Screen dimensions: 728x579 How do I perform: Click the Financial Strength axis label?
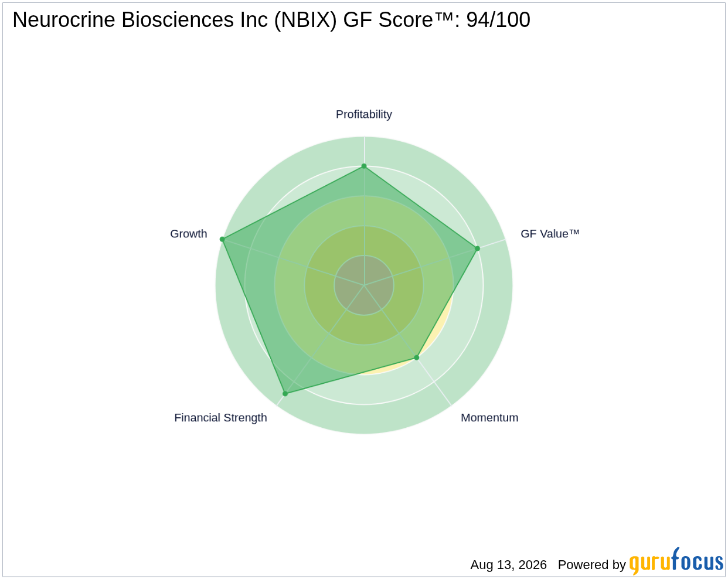(x=220, y=418)
